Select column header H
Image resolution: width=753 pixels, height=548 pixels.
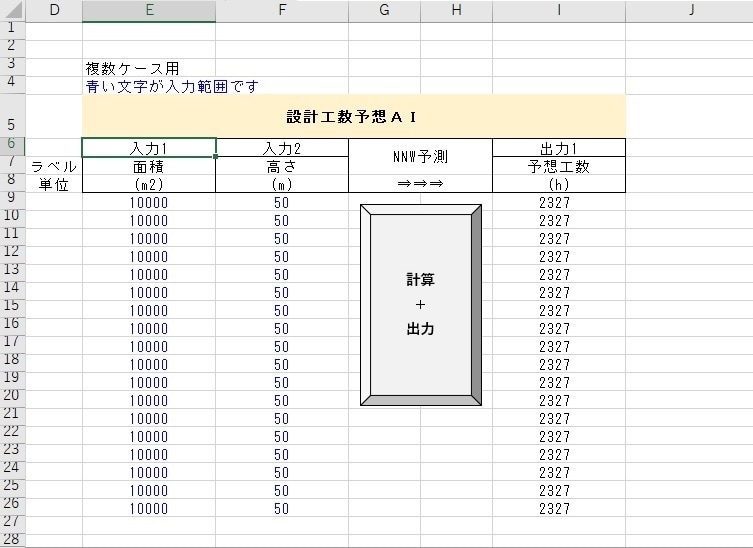click(x=456, y=11)
